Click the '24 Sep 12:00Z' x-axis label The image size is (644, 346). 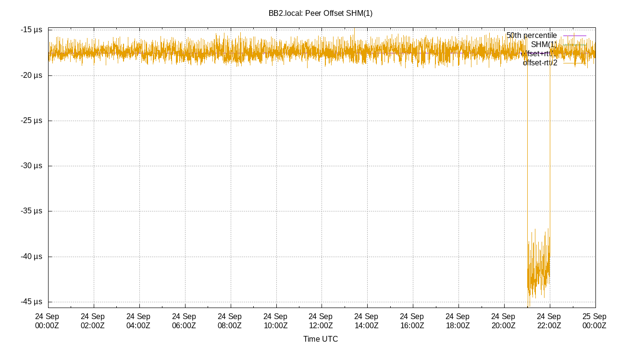[x=321, y=321]
